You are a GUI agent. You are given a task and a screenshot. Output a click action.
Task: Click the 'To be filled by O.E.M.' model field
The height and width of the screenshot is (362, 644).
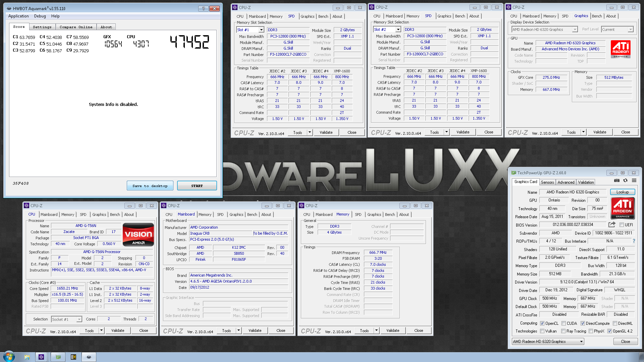[x=270, y=233]
